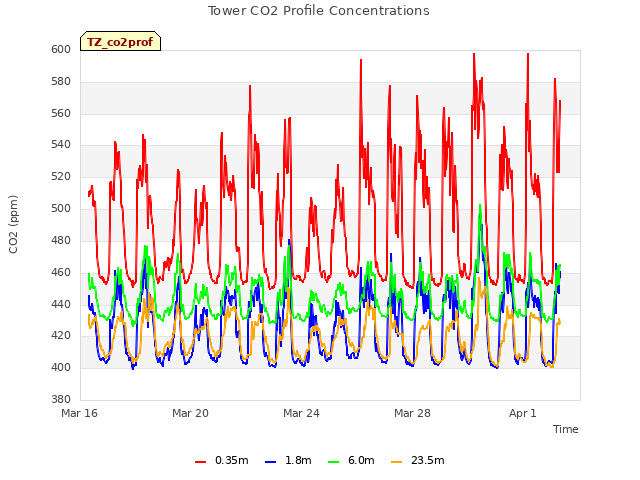Screen dimensions: 640x480
Task: Click the 600 y-axis tick label
Action: pos(61,50)
